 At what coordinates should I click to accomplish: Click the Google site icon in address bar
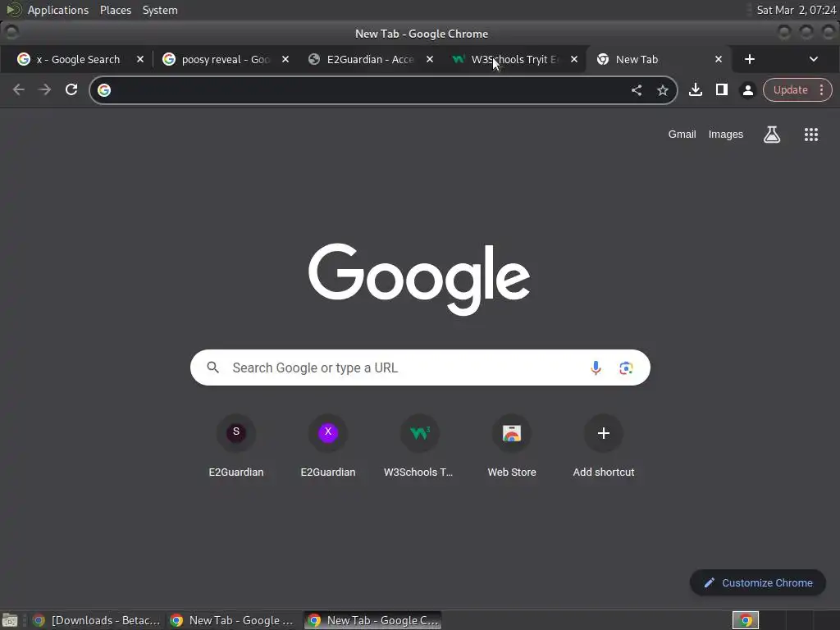[104, 90]
